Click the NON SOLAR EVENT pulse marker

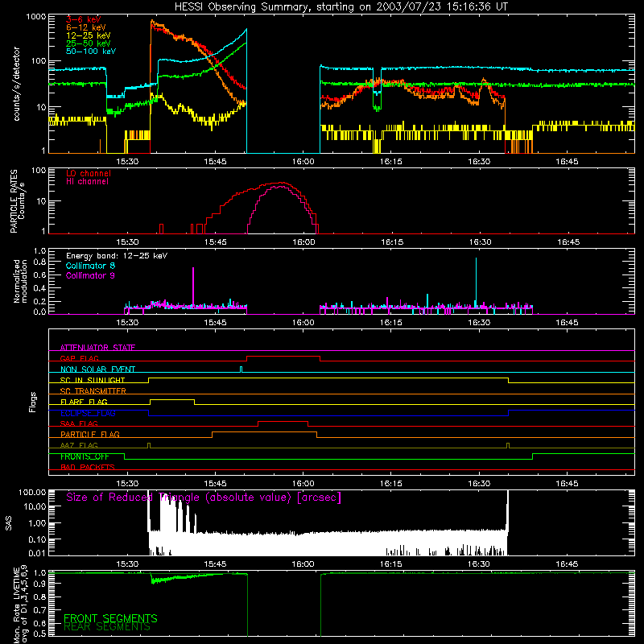pos(241,369)
